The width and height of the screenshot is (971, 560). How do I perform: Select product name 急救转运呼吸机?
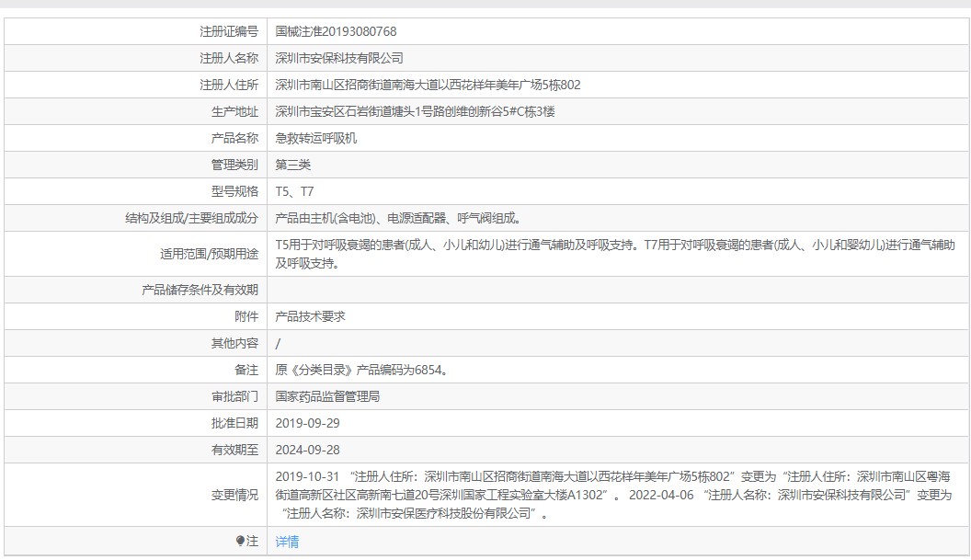(315, 138)
